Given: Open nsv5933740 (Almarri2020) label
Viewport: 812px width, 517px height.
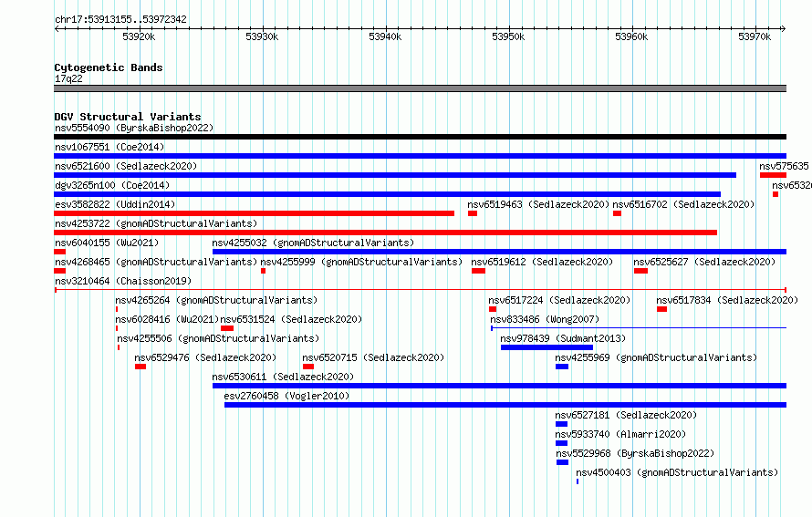Looking at the screenshot, I should tap(620, 434).
